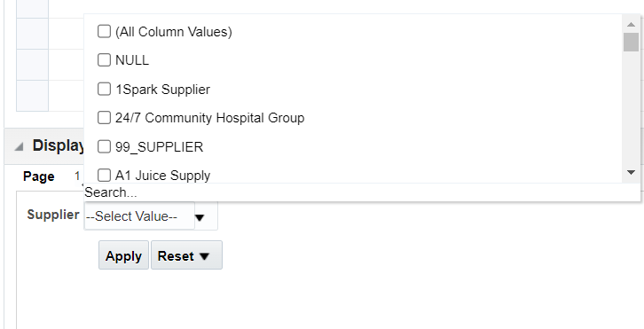The height and width of the screenshot is (329, 644).
Task: Open the Supplier dropdown arrow
Action: (200, 217)
